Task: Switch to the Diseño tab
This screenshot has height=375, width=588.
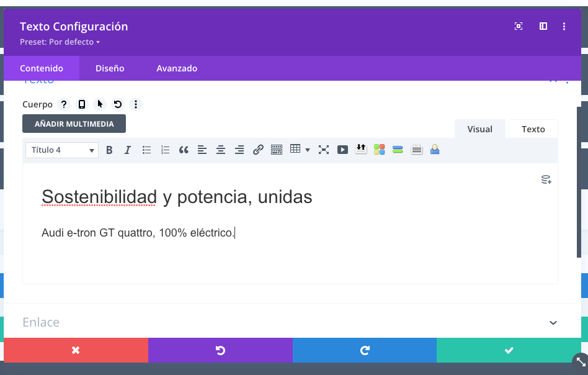Action: coord(110,68)
